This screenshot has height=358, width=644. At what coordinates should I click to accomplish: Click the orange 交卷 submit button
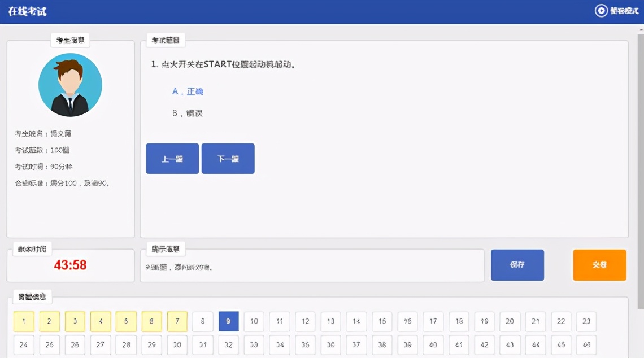[599, 265]
